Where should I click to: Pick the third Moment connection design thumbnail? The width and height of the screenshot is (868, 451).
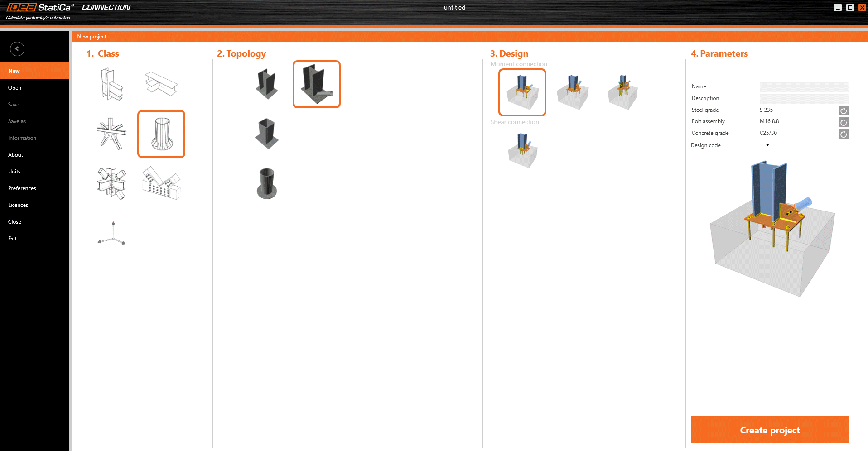(x=623, y=92)
